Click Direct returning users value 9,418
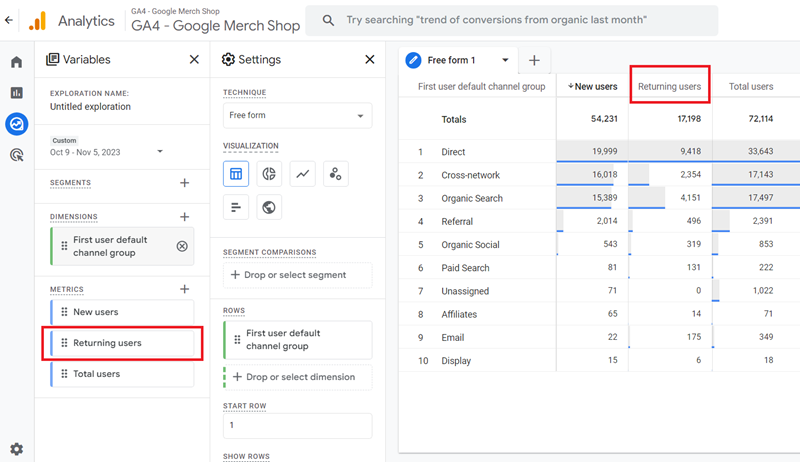The image size is (800, 462). pyautogui.click(x=690, y=151)
